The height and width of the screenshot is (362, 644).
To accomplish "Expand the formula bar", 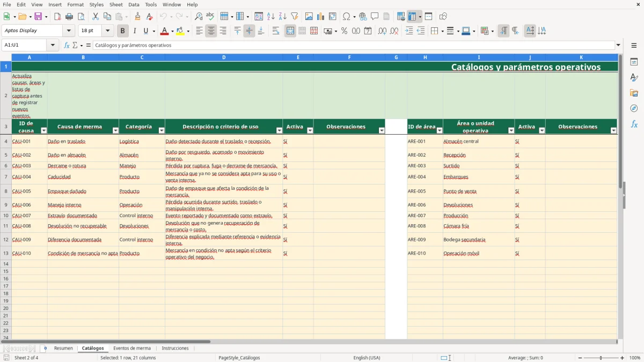I will pyautogui.click(x=618, y=45).
